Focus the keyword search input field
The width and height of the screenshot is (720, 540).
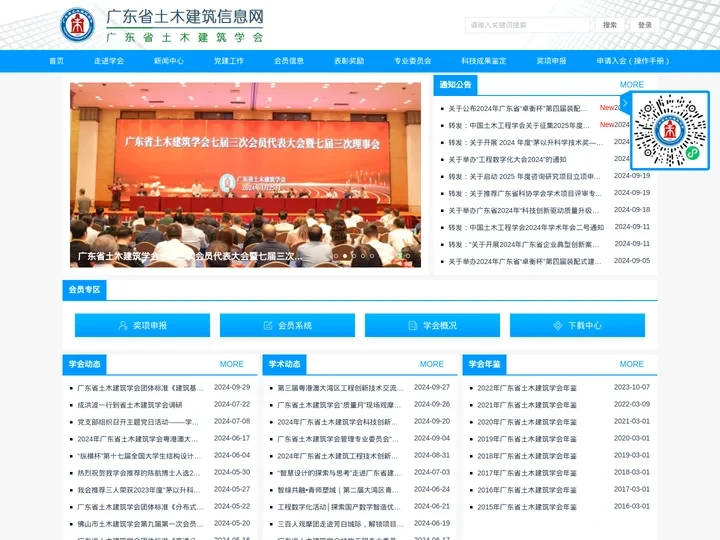(x=527, y=25)
